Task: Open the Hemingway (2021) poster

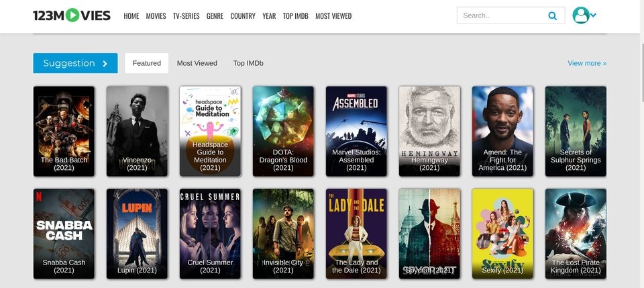Action: pos(429,131)
